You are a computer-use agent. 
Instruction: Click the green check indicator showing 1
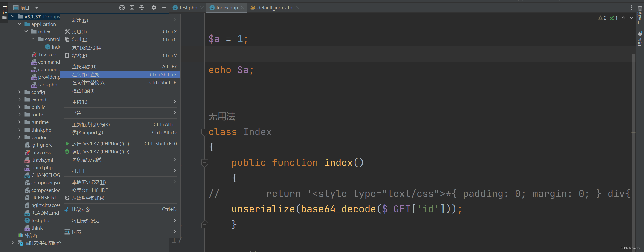point(614,18)
